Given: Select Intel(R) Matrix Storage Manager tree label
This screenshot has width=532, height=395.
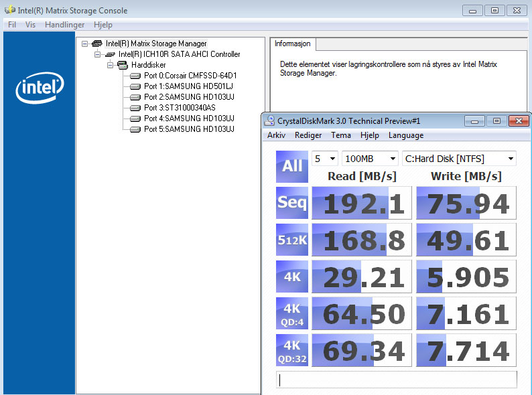Looking at the screenshot, I should (156, 44).
